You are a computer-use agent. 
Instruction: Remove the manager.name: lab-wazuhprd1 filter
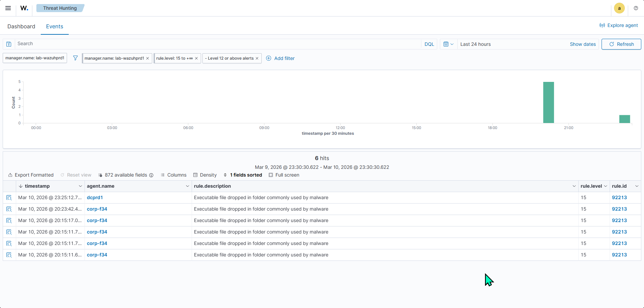(x=148, y=58)
